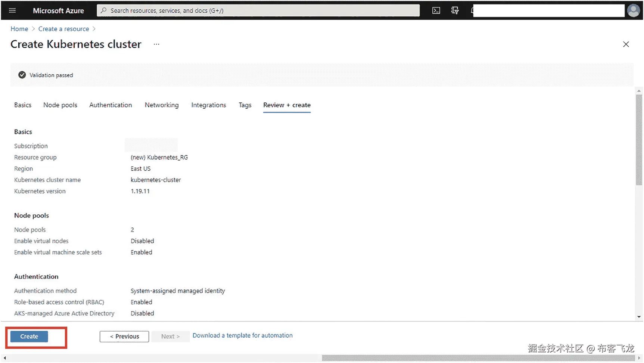Select the cluster name value kubernetes-cluster
644x363 pixels.
point(156,180)
